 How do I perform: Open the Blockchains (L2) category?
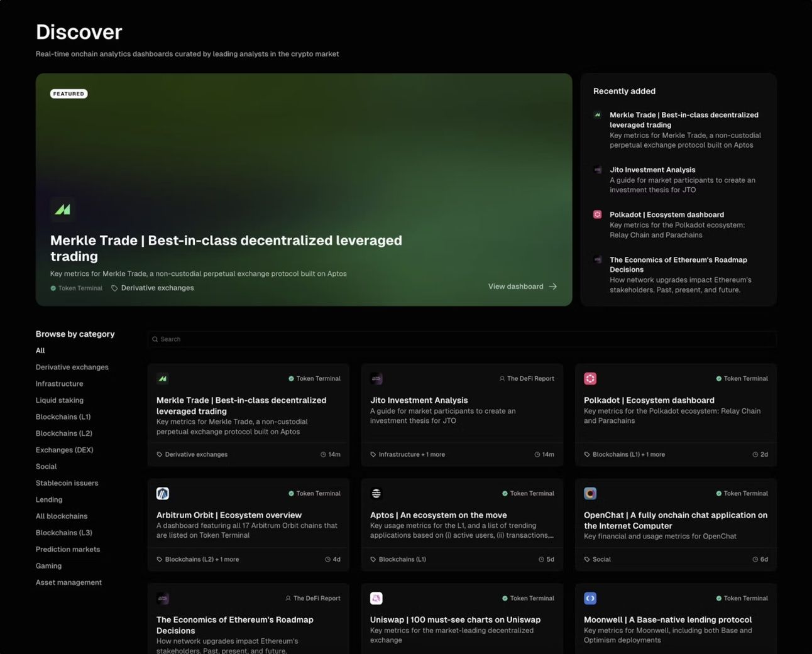64,433
